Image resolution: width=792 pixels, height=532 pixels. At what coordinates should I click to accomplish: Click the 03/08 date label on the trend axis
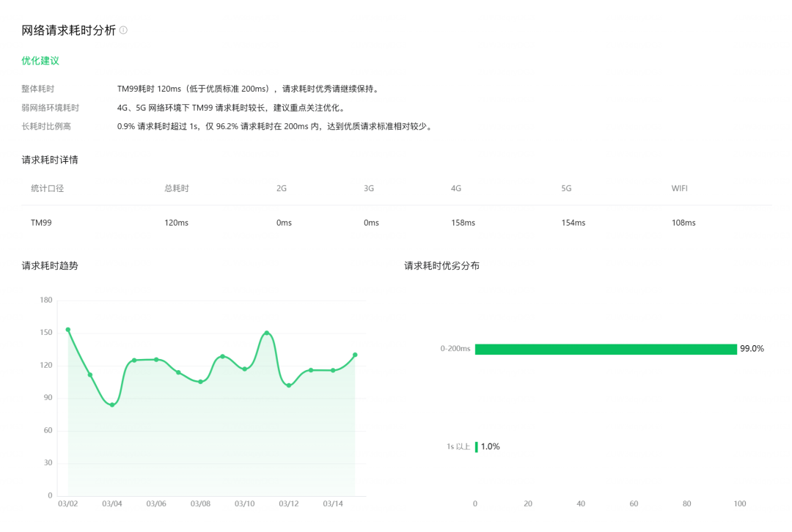click(200, 503)
